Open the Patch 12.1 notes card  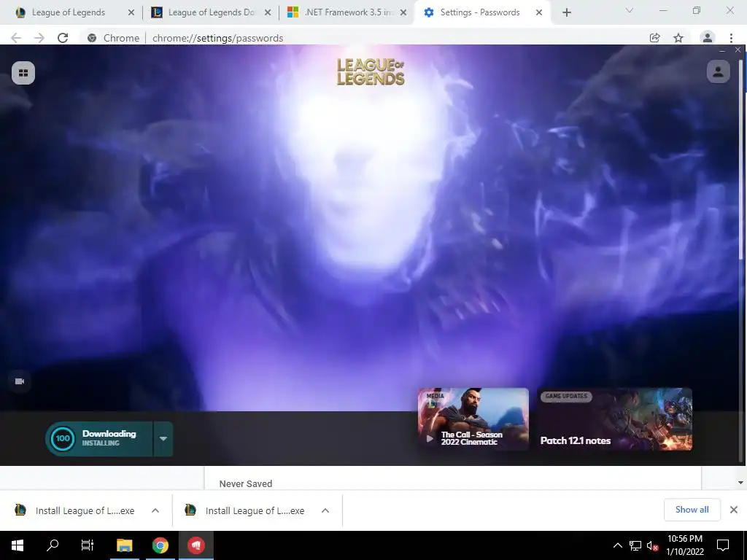(614, 419)
